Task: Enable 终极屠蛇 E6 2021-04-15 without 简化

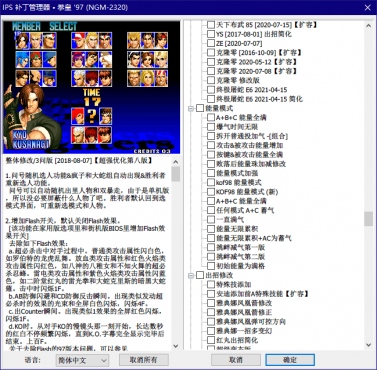Action: click(211, 90)
